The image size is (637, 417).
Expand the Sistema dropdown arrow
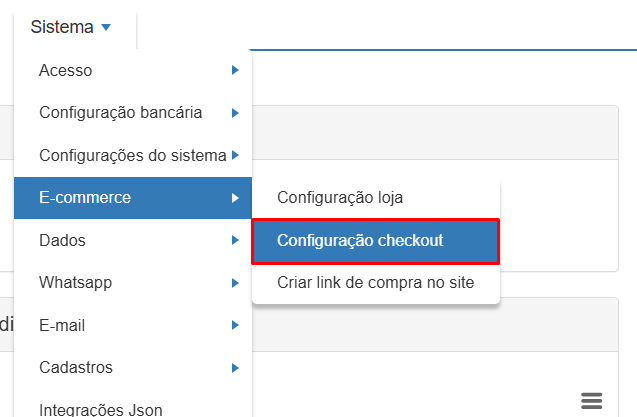pos(107,27)
